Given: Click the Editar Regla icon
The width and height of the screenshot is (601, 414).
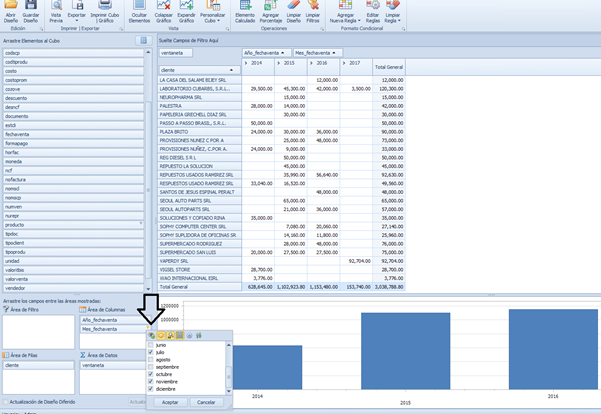Looking at the screenshot, I should pos(373,10).
